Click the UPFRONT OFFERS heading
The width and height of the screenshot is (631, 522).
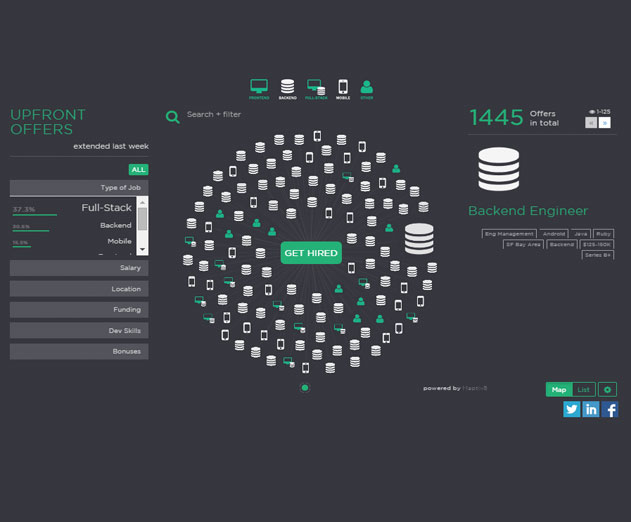48,122
